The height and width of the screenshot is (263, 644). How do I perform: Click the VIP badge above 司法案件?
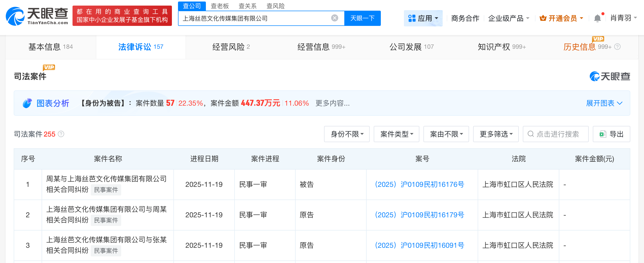[x=49, y=67]
